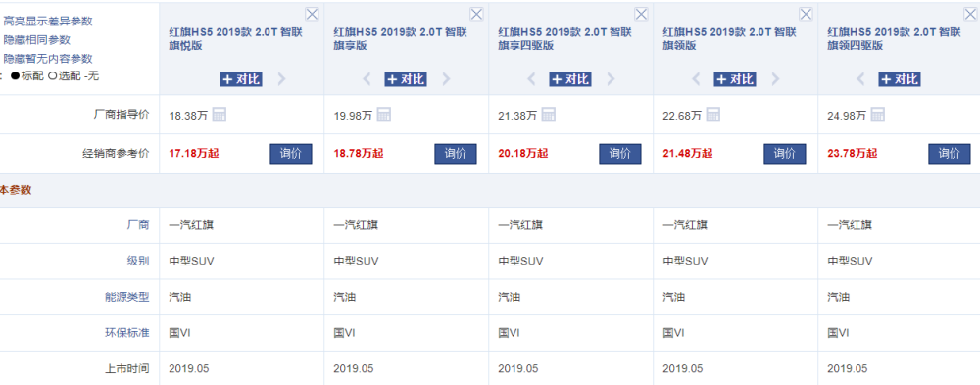This screenshot has width=980, height=385.
Task: Click the 20.18万起 dealer price
Action: (x=523, y=153)
